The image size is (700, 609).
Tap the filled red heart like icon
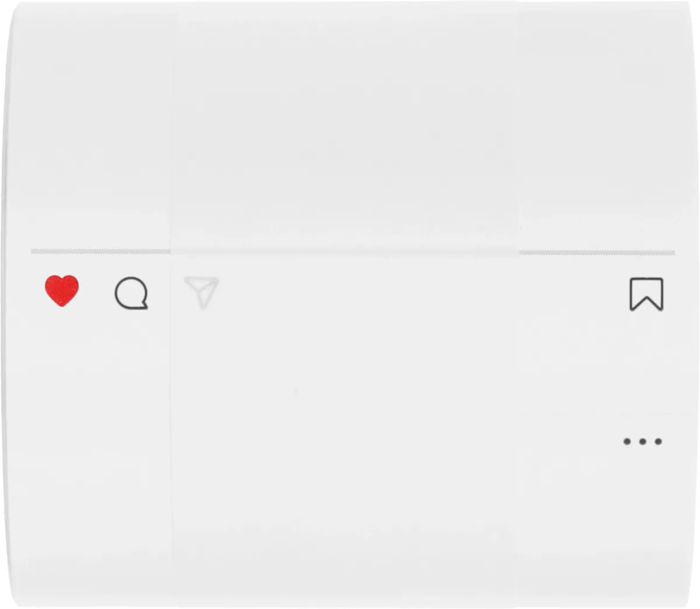pyautogui.click(x=62, y=290)
